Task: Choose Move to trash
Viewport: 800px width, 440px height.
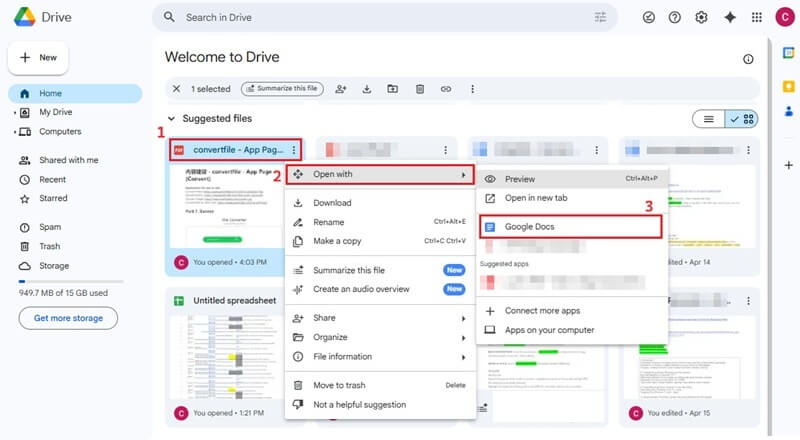Action: 380,385
